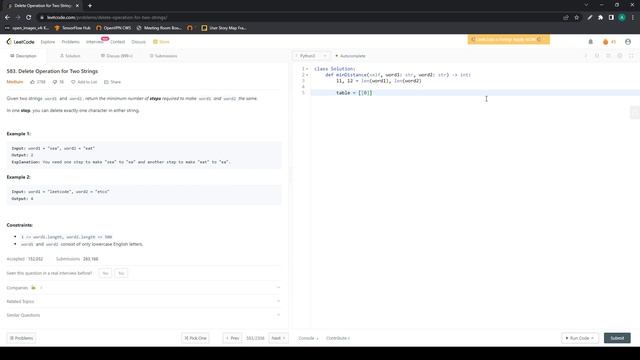Open the Contribute menu
Viewport: 640px width, 360px height.
tap(338, 338)
